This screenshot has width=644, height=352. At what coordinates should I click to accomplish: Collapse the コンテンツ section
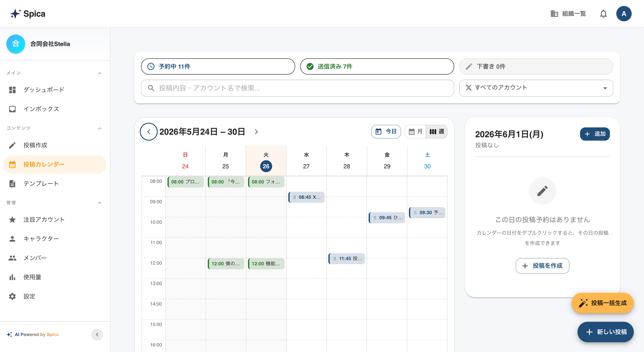100,128
